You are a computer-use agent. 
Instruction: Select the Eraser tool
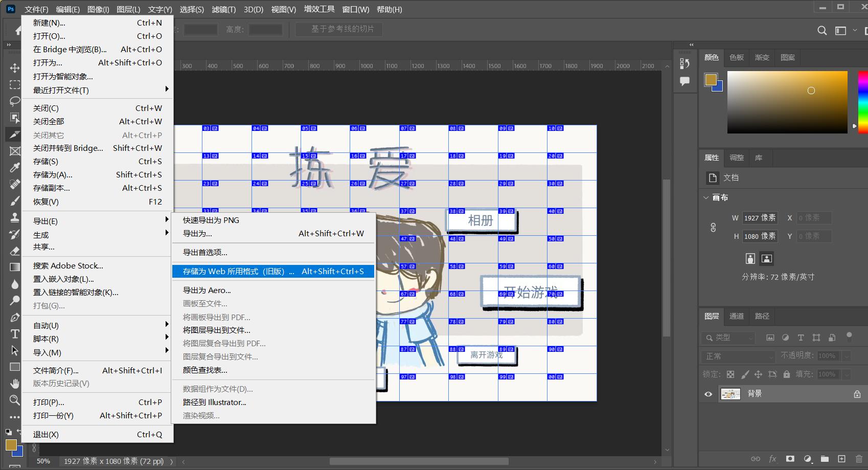pos(15,251)
